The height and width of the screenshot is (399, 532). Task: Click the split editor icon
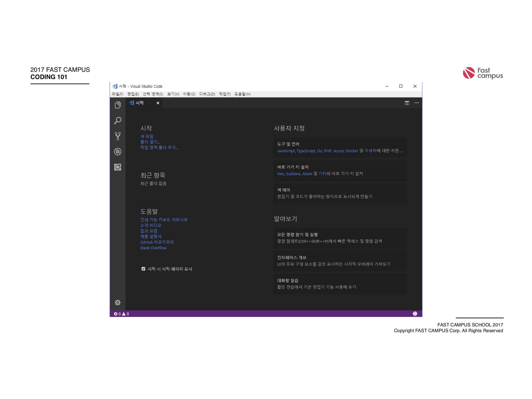407,103
